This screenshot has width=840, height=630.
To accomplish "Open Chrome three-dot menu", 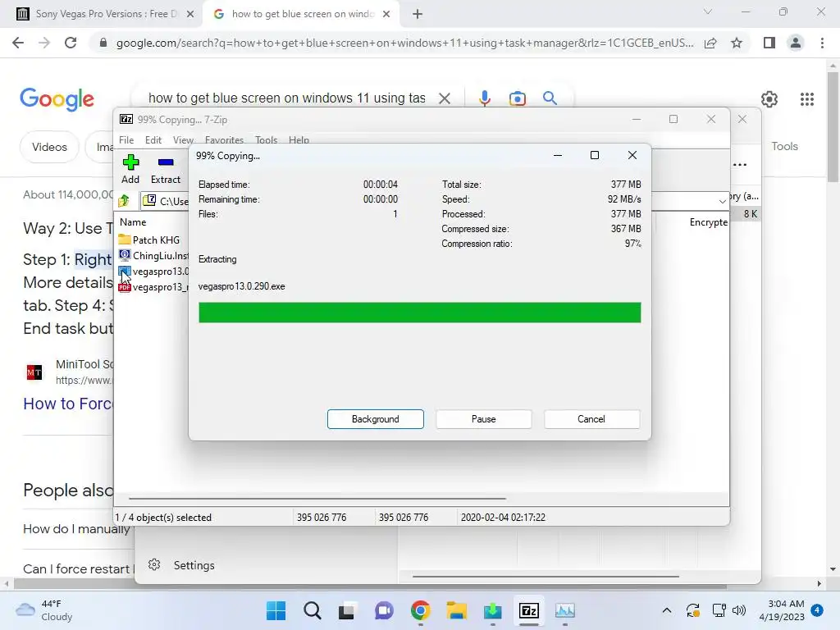I will pos(822,43).
